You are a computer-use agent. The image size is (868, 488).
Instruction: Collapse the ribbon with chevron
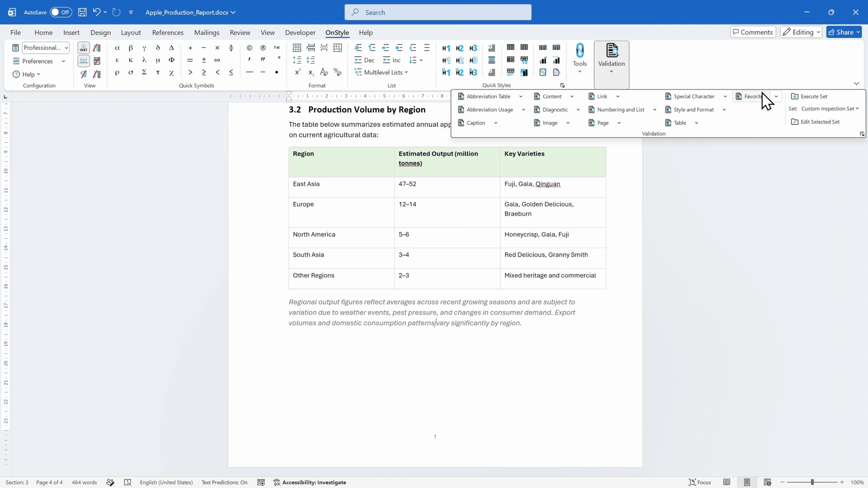click(x=856, y=84)
